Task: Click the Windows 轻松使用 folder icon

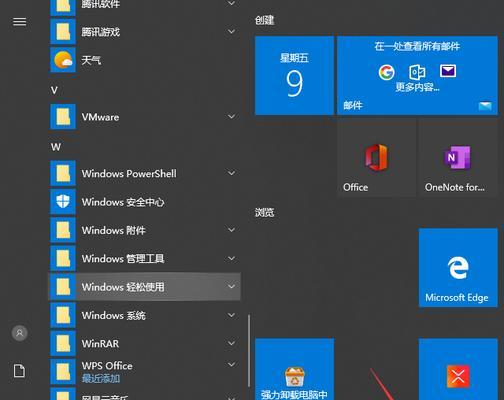Action: coord(63,287)
